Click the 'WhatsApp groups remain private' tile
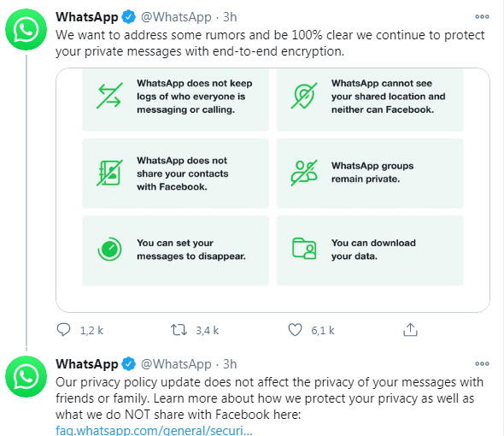This screenshot has width=504, height=436. tap(370, 173)
